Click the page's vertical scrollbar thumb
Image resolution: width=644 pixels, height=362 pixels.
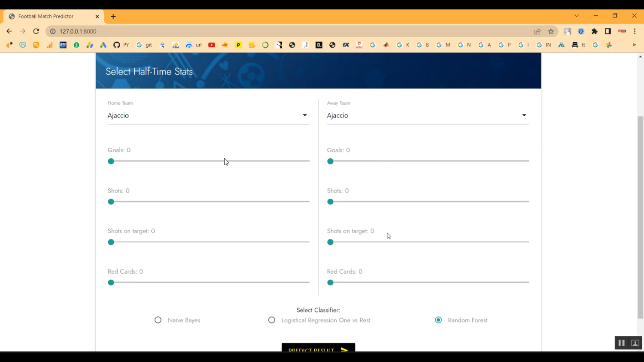point(640,217)
